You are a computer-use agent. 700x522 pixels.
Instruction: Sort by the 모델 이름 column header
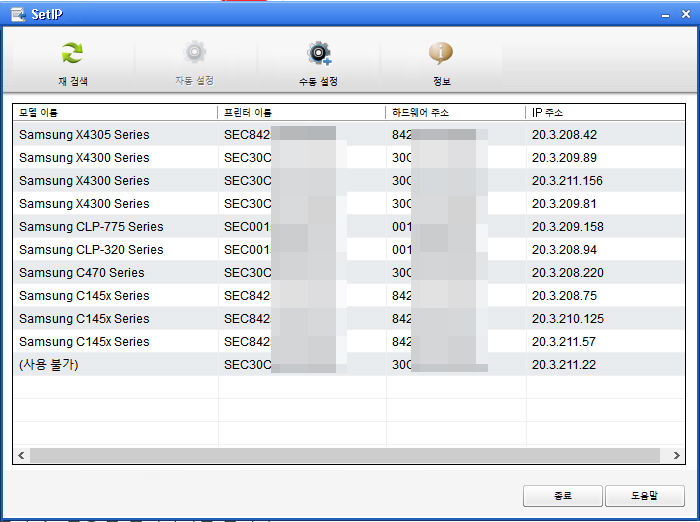tap(115, 113)
